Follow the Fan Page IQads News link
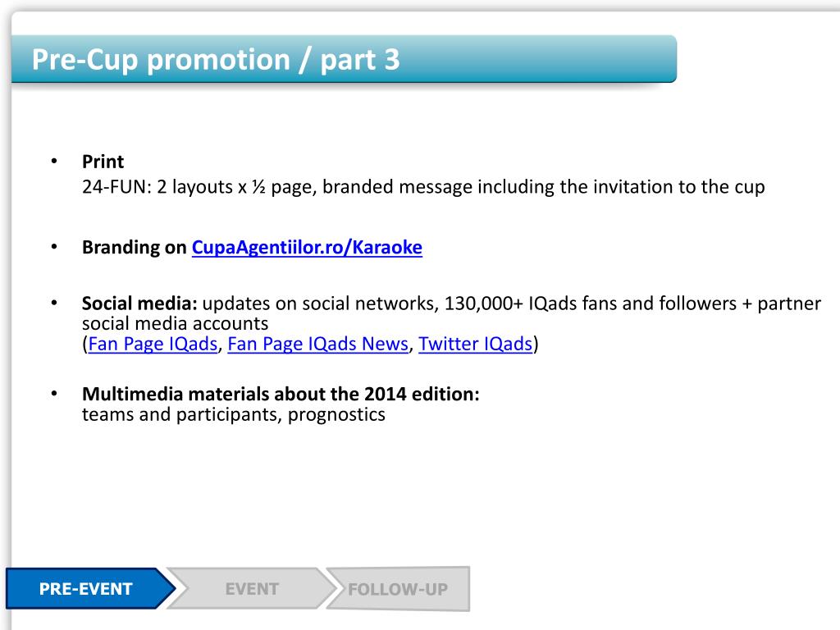 [x=317, y=344]
